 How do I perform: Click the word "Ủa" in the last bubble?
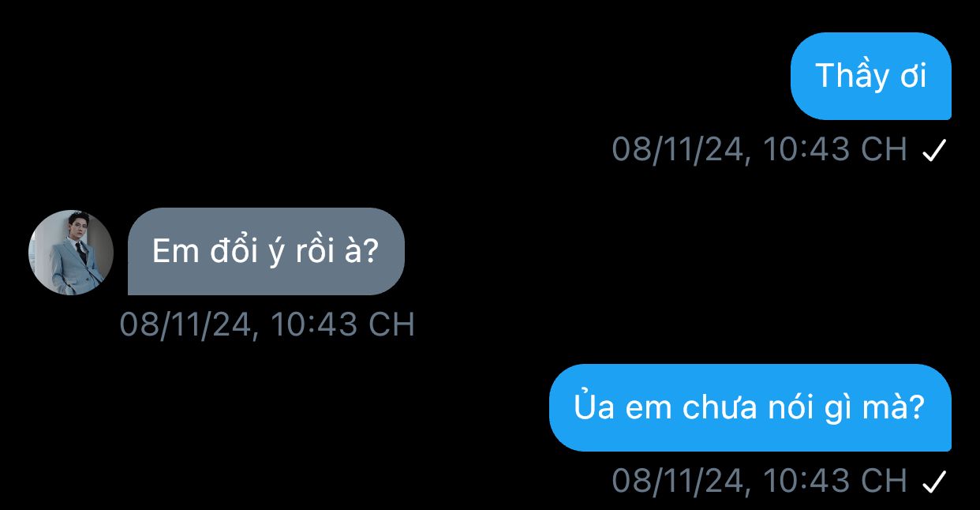pos(593,407)
